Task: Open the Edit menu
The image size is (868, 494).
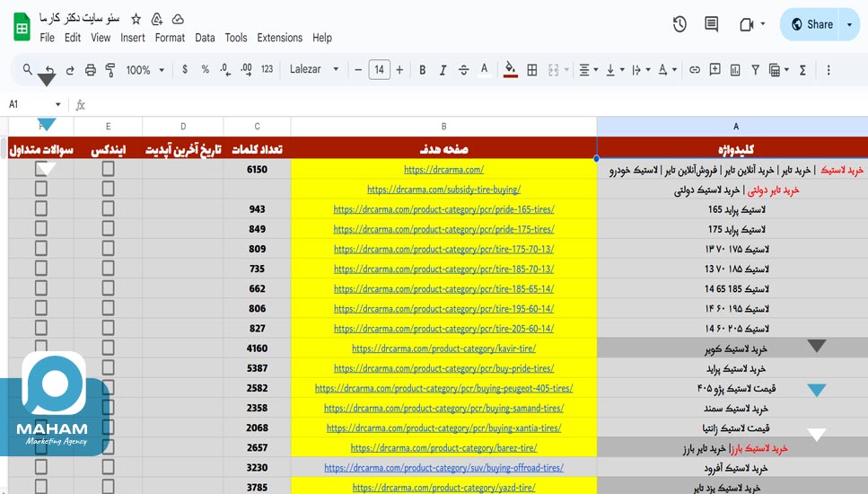Action: point(73,38)
